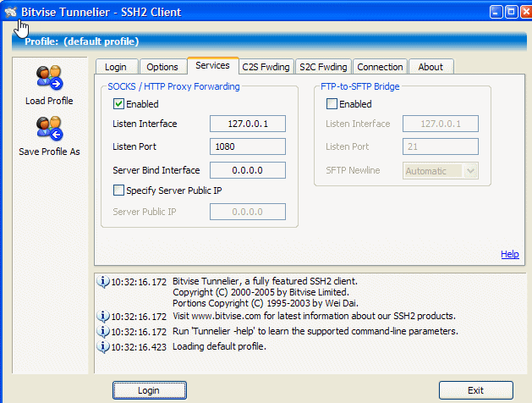
Task: Close the Tunnelier window
Action: pyautogui.click(x=526, y=12)
